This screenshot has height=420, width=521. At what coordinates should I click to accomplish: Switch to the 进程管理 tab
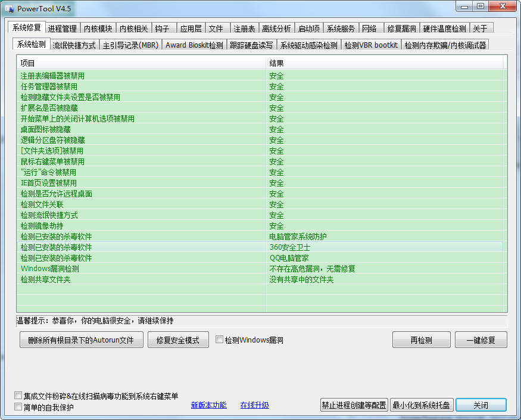tap(63, 29)
